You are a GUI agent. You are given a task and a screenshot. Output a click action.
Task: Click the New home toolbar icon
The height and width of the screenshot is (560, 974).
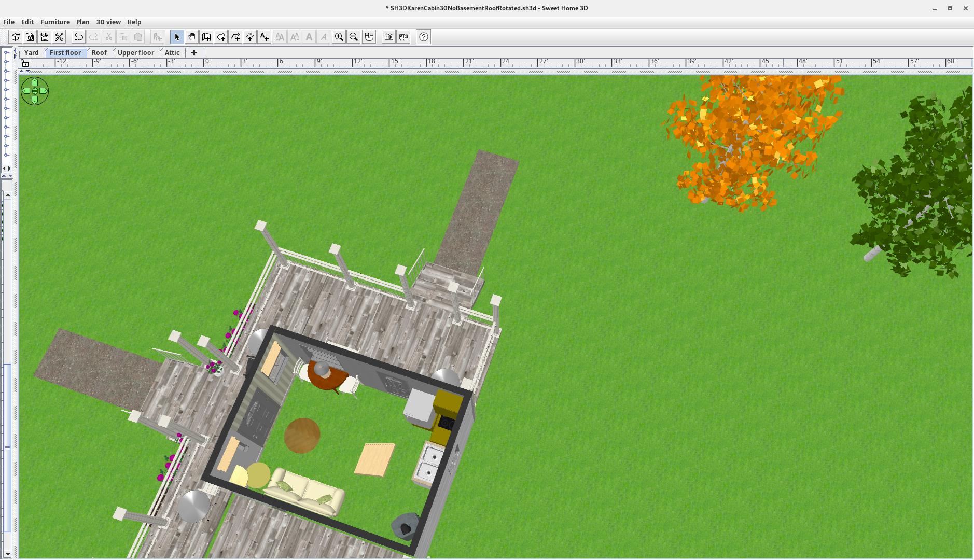(x=15, y=37)
